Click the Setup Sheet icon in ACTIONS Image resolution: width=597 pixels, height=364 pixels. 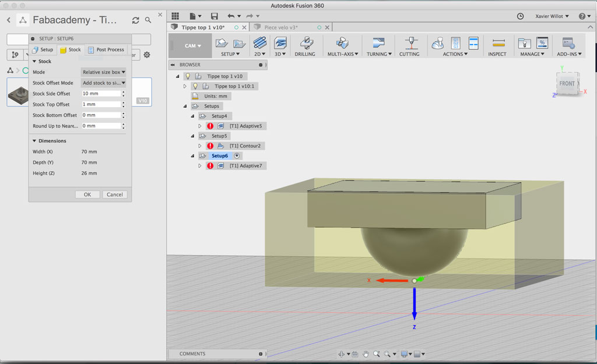473,43
